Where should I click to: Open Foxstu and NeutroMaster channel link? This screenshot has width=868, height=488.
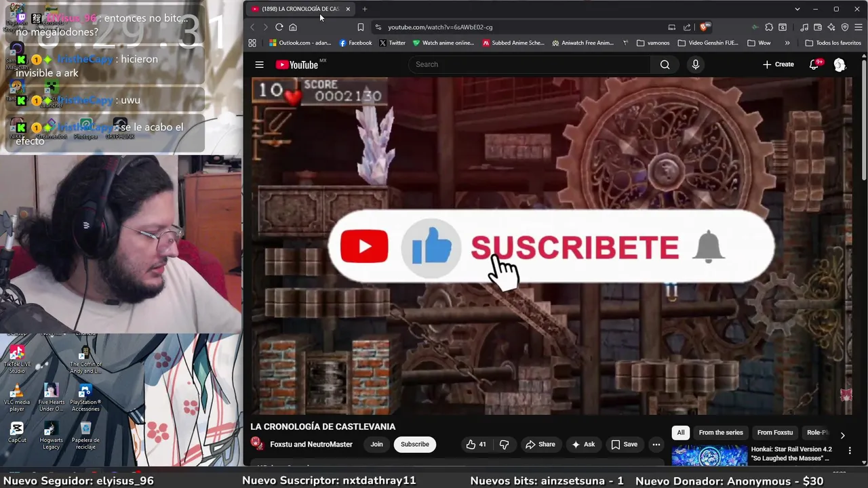311,445
